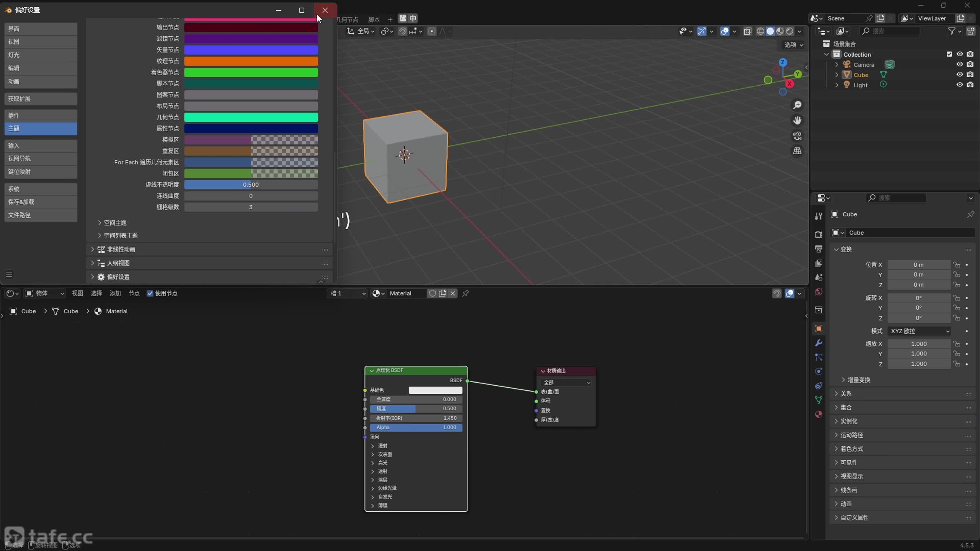Viewport: 980px width, 551px height.
Task: Pin the Material node tree
Action: (x=465, y=293)
